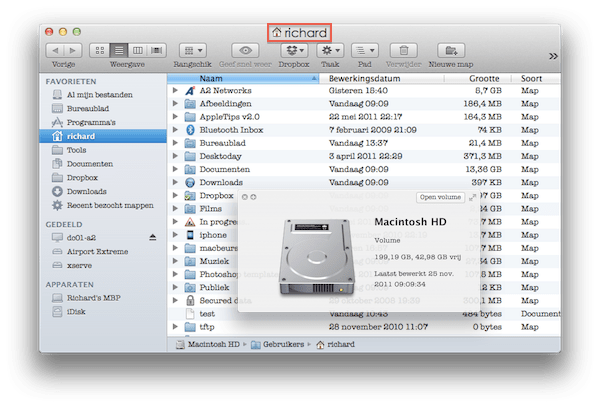Select Richard's MBP under Apparaten
The height and width of the screenshot is (407, 600).
click(x=103, y=298)
